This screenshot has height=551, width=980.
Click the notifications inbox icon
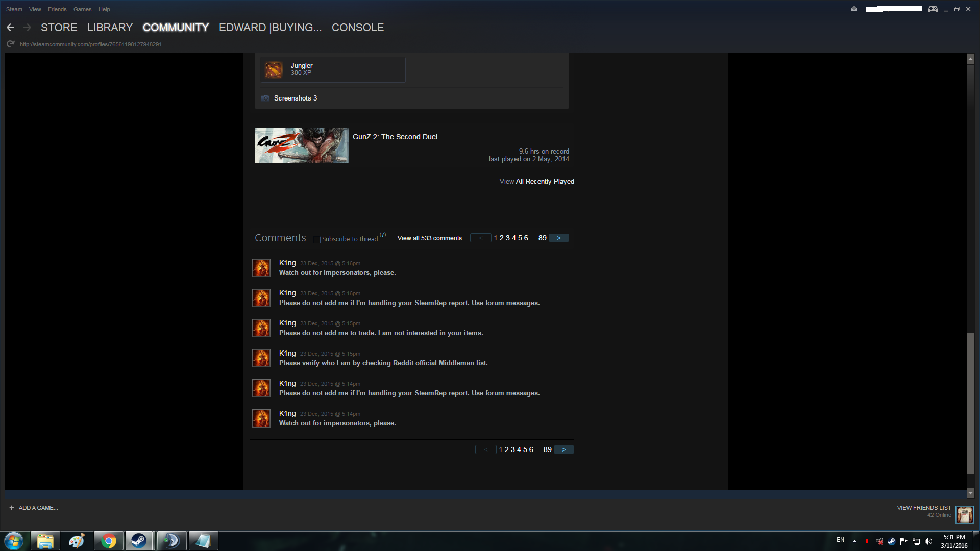pos(854,9)
